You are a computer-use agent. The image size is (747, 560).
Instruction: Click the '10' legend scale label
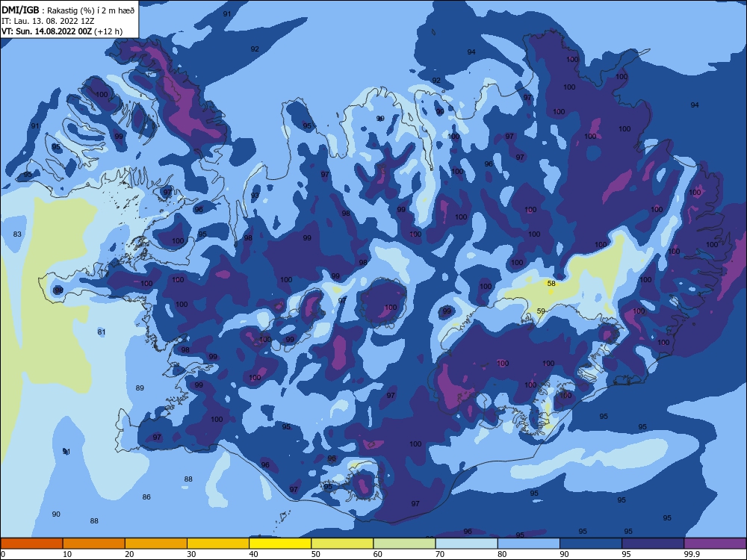click(67, 554)
